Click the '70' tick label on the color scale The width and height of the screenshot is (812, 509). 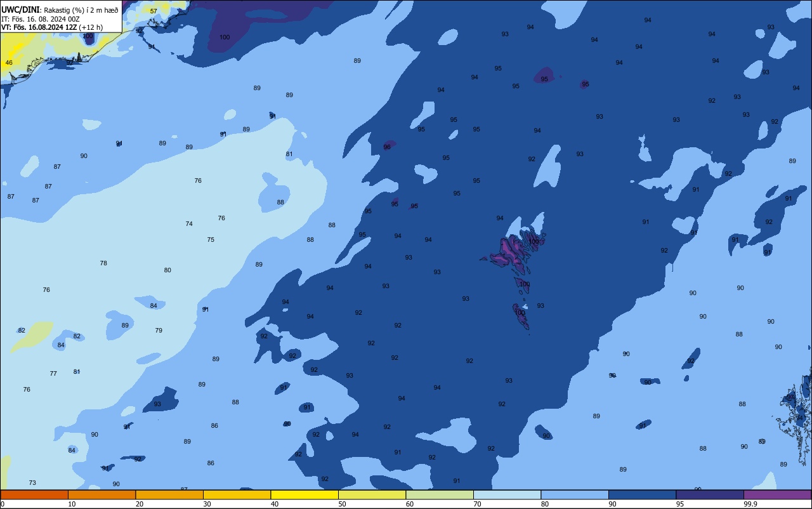click(477, 504)
